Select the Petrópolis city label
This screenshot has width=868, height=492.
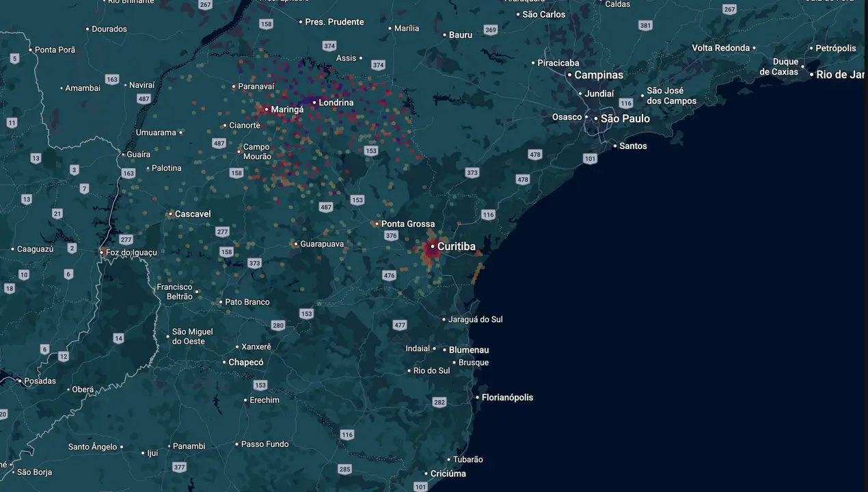(x=836, y=49)
